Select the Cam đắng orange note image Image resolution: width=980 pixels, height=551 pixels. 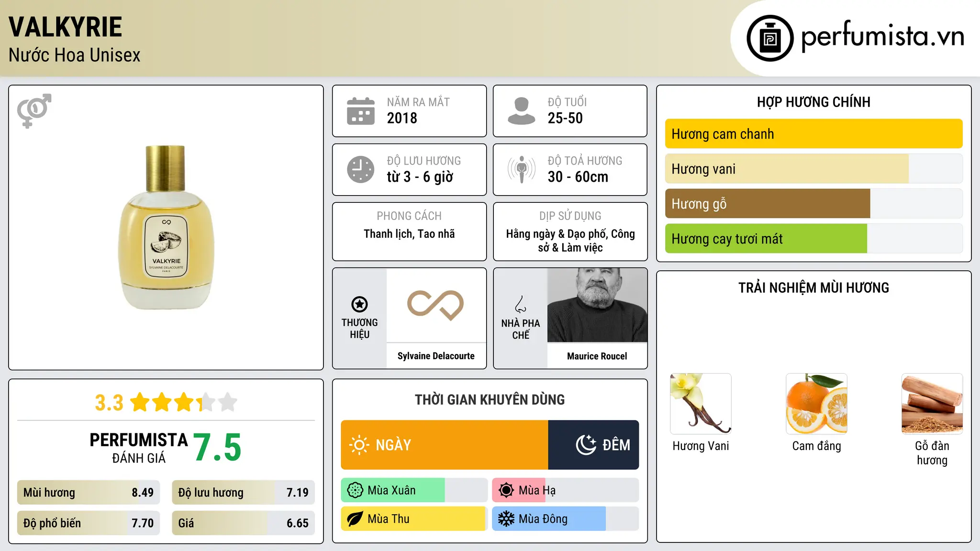pyautogui.click(x=816, y=404)
